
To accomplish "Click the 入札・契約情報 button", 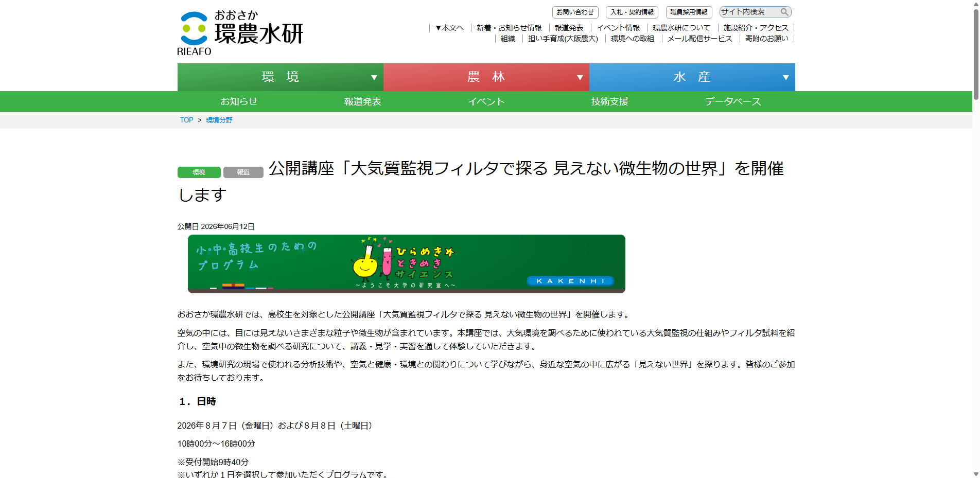I will click(632, 12).
